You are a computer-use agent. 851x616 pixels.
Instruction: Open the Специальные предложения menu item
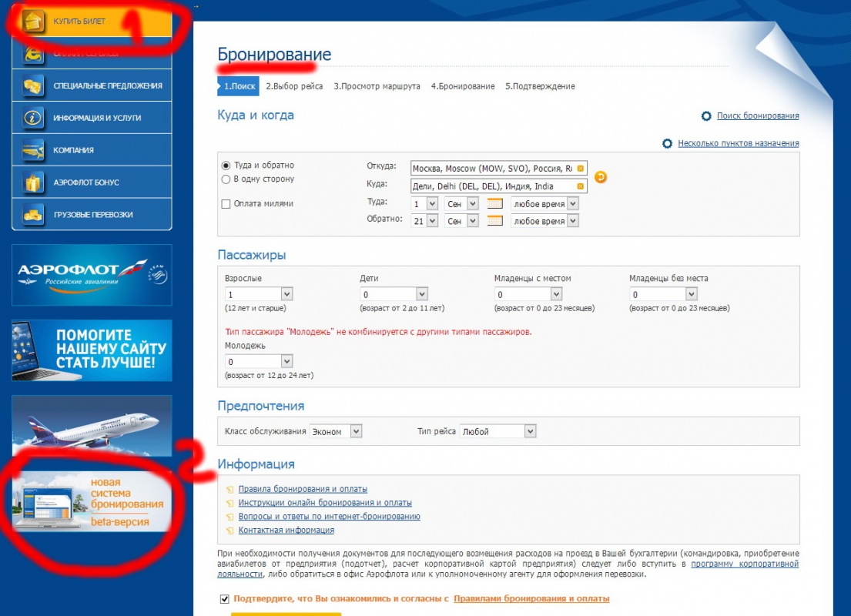[107, 85]
